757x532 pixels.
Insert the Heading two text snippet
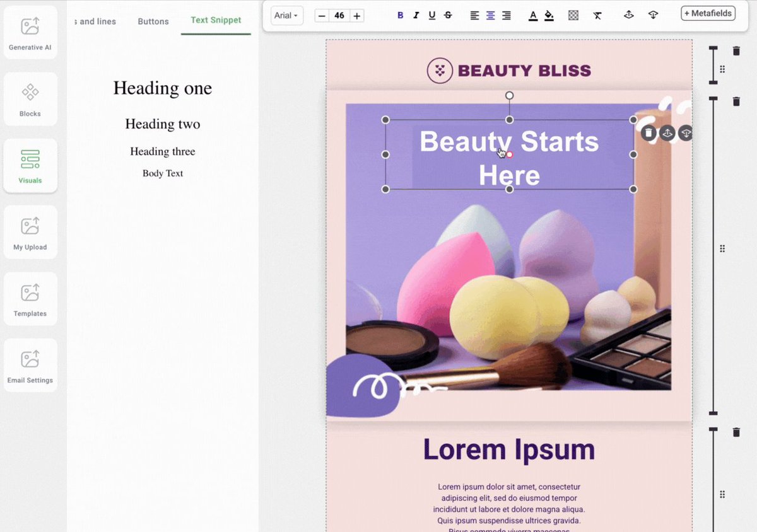(163, 124)
